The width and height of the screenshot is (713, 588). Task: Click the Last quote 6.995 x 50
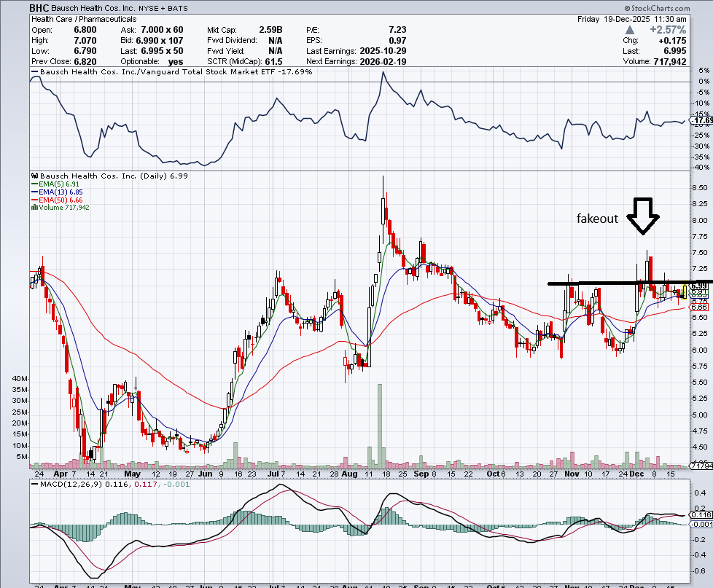tap(163, 51)
